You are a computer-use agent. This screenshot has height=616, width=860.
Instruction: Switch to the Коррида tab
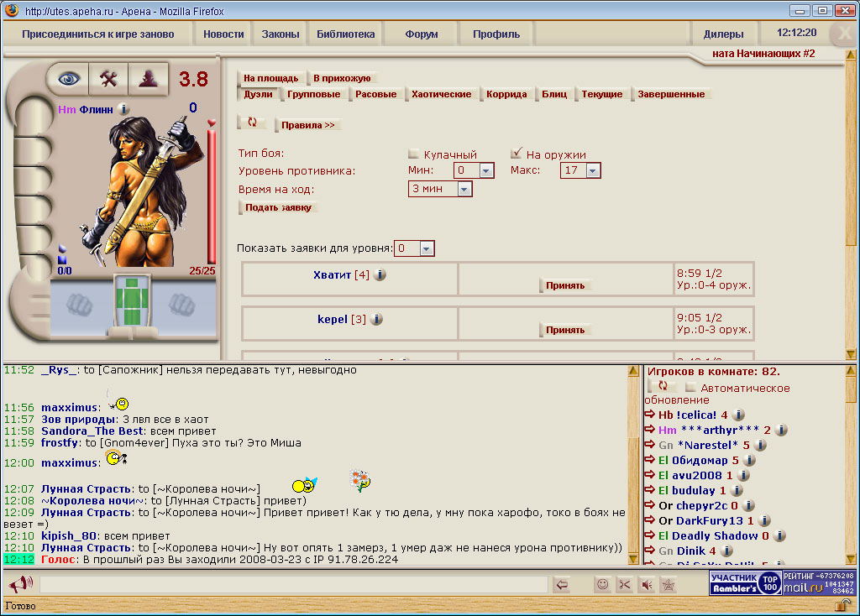click(x=506, y=94)
